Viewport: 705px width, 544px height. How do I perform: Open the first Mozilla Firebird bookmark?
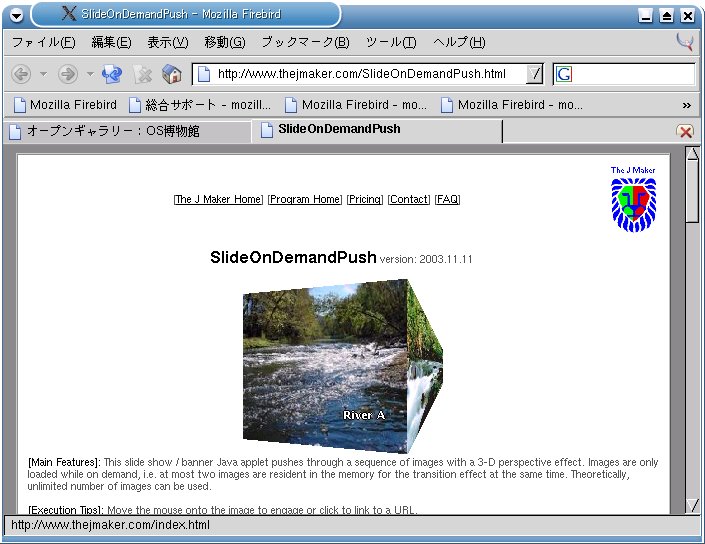(x=65, y=105)
